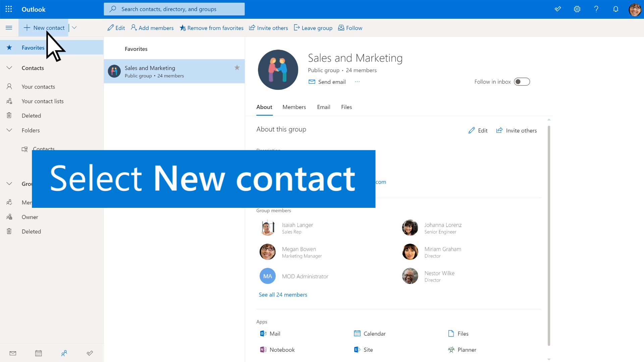Screen dimensions: 644x362
Task: Open the Settings gear icon
Action: point(577,9)
